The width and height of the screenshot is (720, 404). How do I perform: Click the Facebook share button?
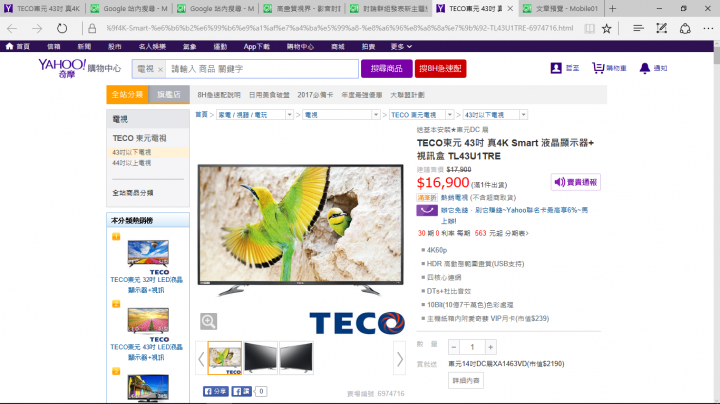click(216, 391)
